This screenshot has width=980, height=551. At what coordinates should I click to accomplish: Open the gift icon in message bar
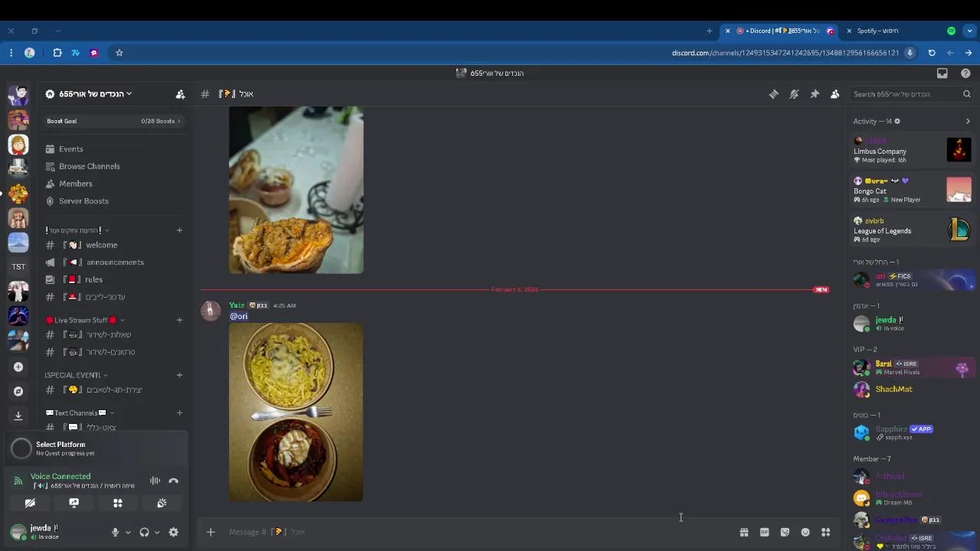pos(743,532)
